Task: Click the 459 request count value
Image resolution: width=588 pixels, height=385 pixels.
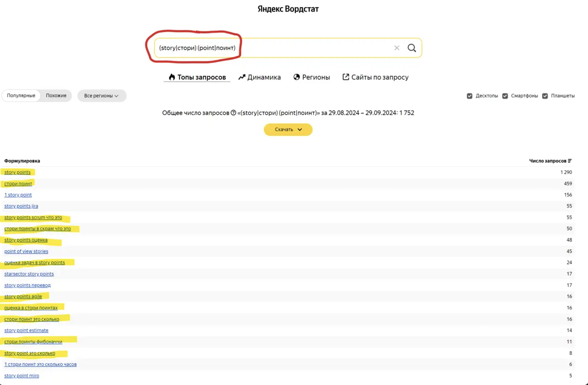Action: [568, 183]
